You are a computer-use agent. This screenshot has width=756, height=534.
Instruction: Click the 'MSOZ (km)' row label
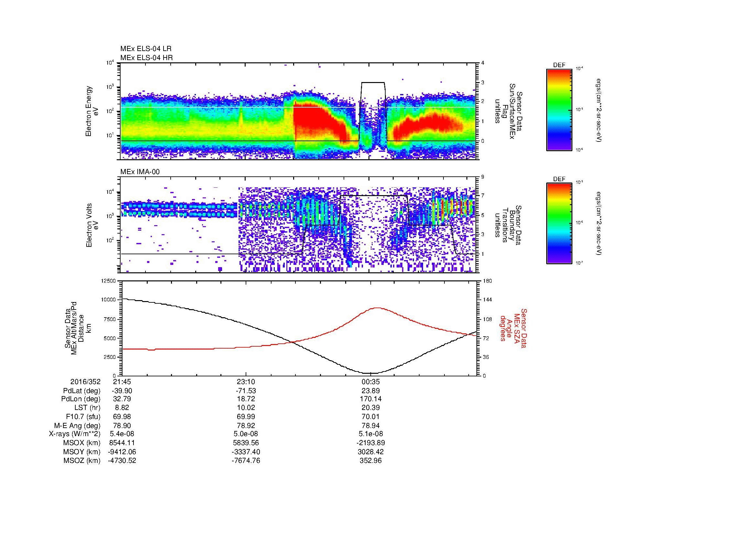click(x=82, y=461)
